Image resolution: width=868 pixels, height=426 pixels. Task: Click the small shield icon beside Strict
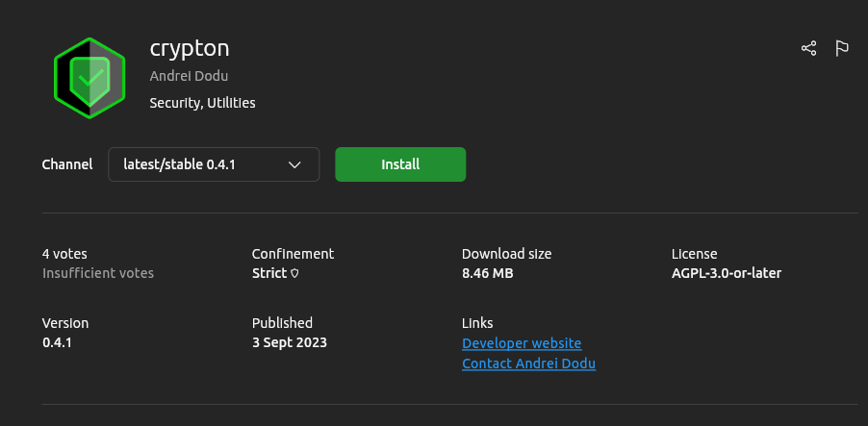(x=294, y=273)
